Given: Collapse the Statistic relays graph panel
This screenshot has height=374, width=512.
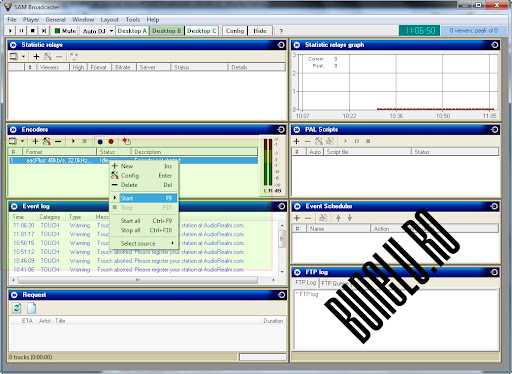Looking at the screenshot, I should [495, 45].
